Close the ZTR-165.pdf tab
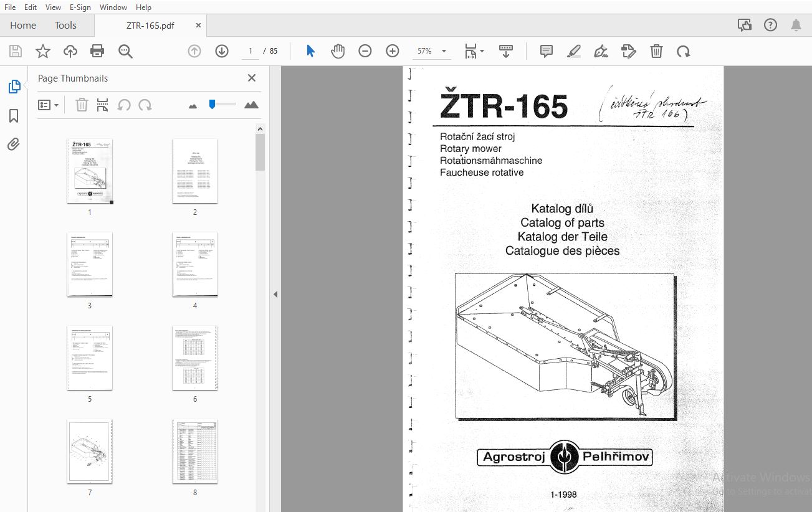 198,26
